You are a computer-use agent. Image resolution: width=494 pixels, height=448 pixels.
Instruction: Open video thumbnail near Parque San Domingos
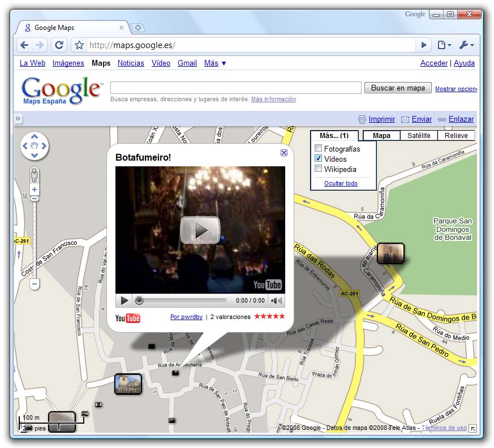click(390, 253)
